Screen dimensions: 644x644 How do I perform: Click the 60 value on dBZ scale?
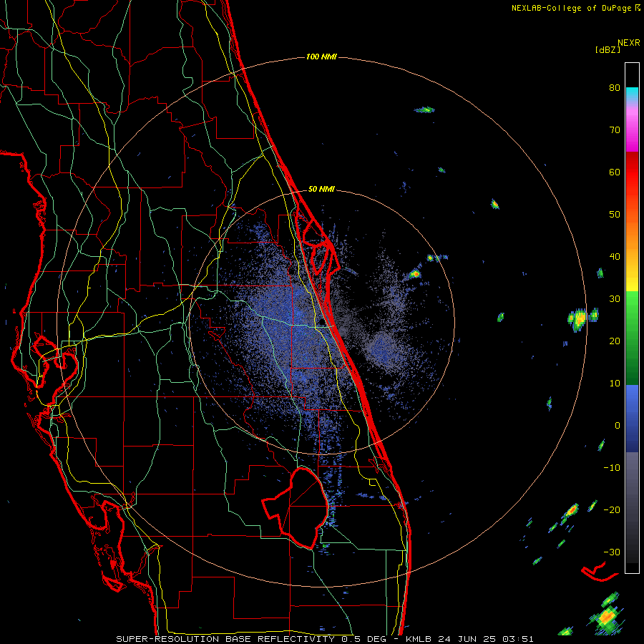click(615, 172)
